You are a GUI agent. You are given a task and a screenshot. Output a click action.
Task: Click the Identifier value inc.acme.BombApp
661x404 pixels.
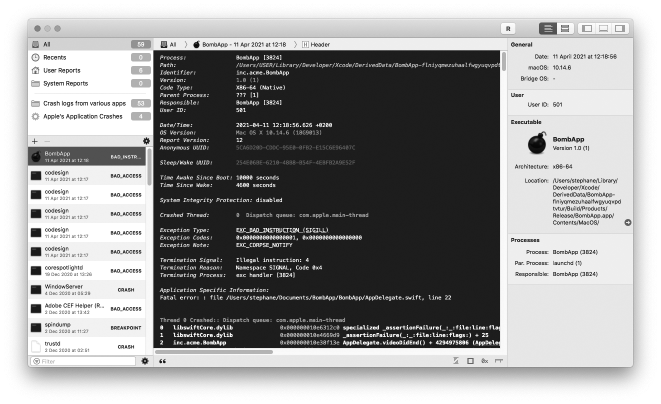coord(262,73)
